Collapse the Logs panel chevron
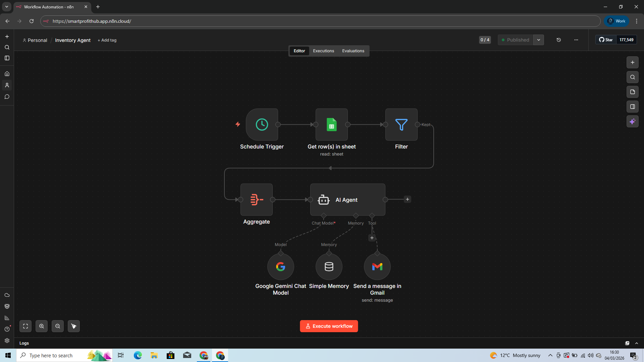This screenshot has height=362, width=644. pos(637,343)
